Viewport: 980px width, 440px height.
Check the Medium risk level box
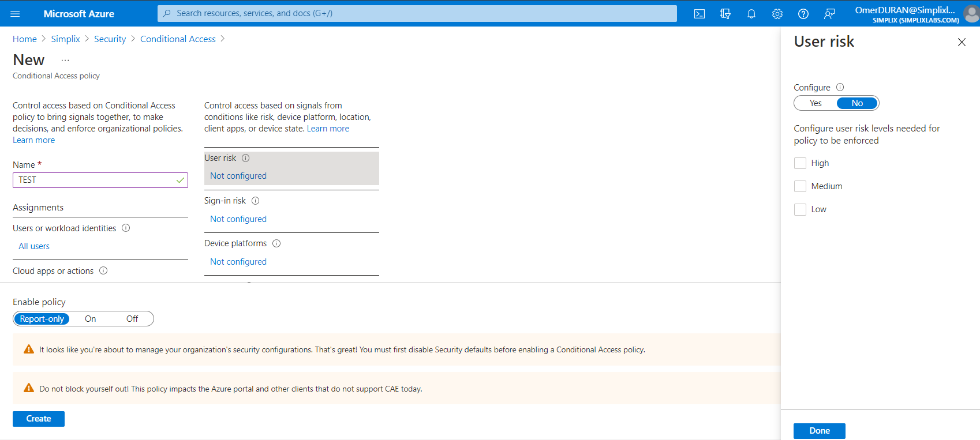pyautogui.click(x=800, y=186)
